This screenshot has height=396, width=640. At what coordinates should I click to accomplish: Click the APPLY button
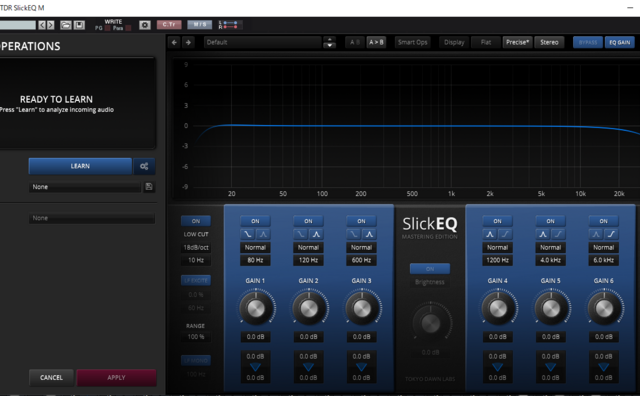(116, 378)
